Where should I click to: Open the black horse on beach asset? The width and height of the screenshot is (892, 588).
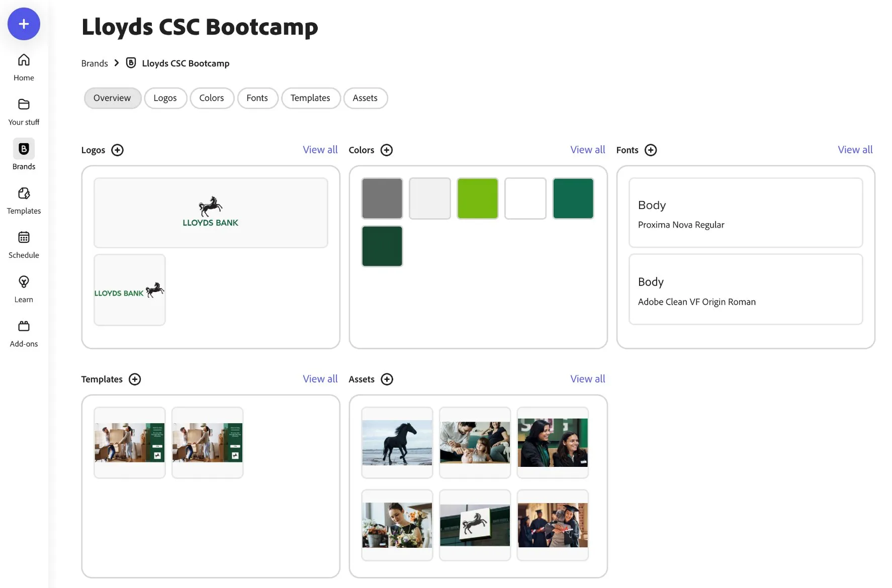point(397,443)
